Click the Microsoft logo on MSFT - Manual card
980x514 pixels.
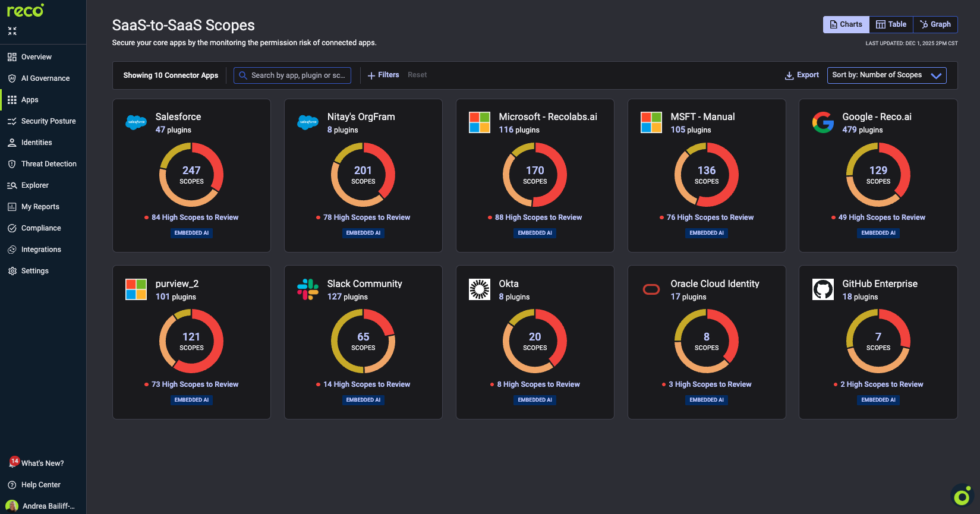[651, 122]
